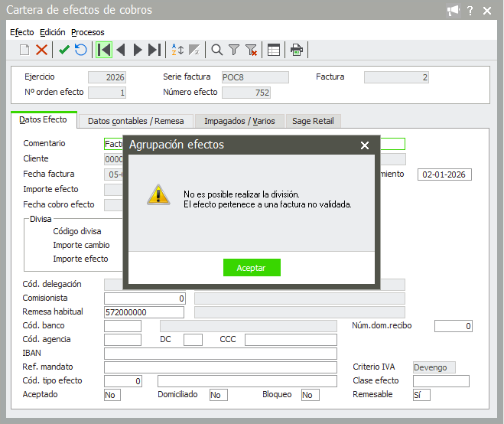This screenshot has height=424, width=504.
Task: Click the print icon in toolbar
Action: 297,50
